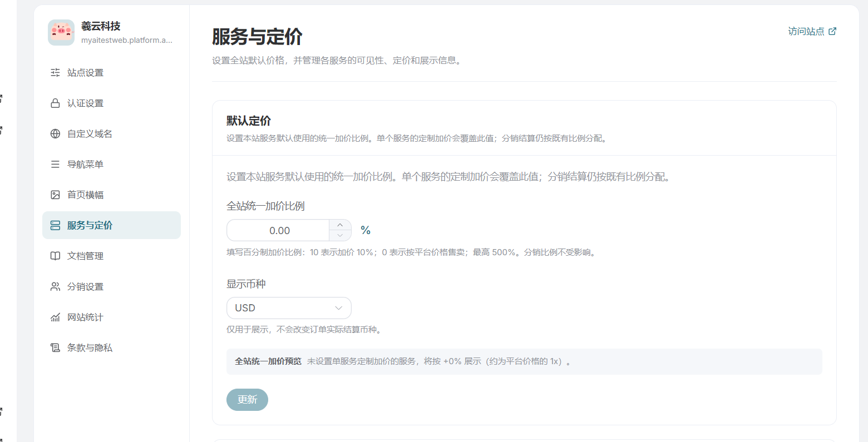Click the hamburger icon for 导航菜单
The width and height of the screenshot is (868, 442).
55,165
